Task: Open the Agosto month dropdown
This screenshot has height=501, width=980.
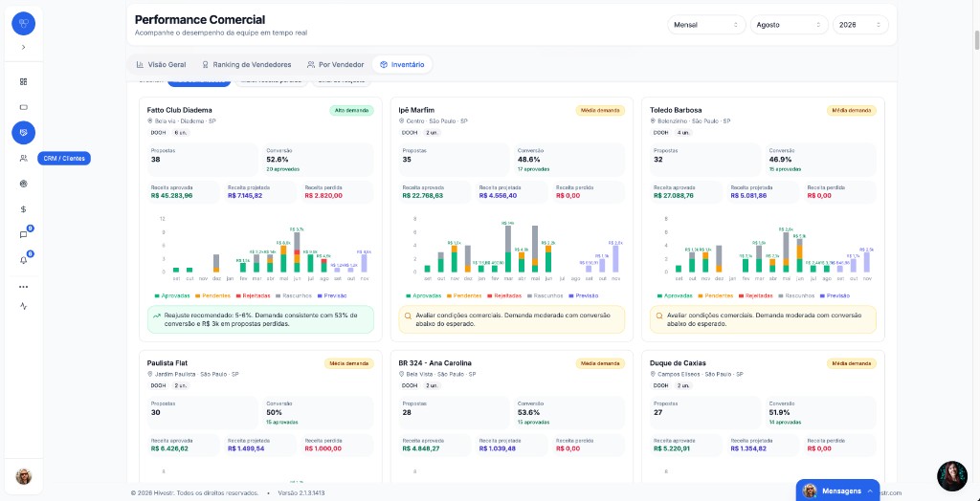Action: 789,25
